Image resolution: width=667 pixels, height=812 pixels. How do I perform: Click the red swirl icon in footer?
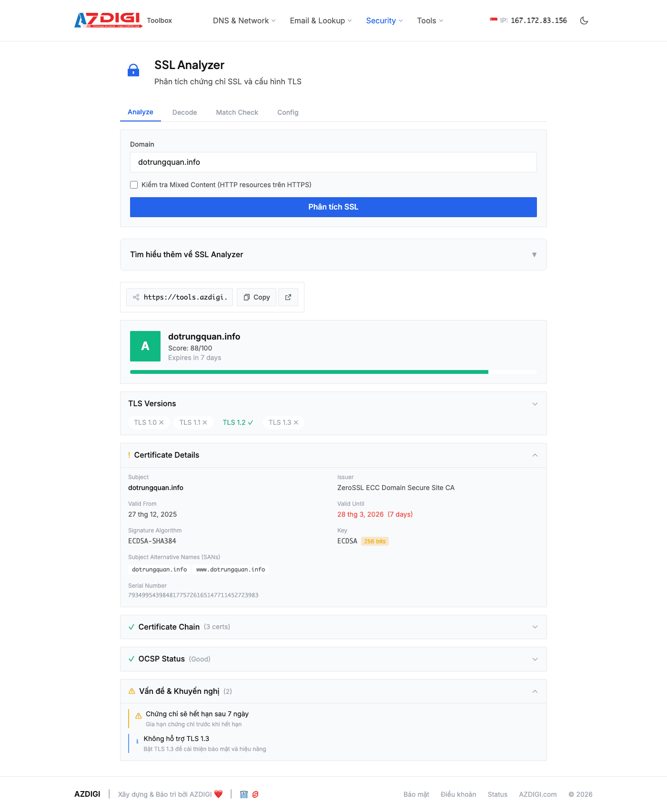[x=255, y=794]
